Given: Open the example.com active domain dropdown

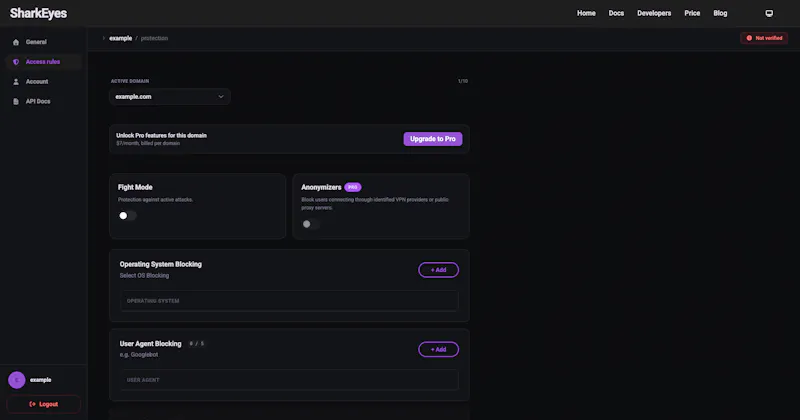Looking at the screenshot, I should tap(170, 96).
